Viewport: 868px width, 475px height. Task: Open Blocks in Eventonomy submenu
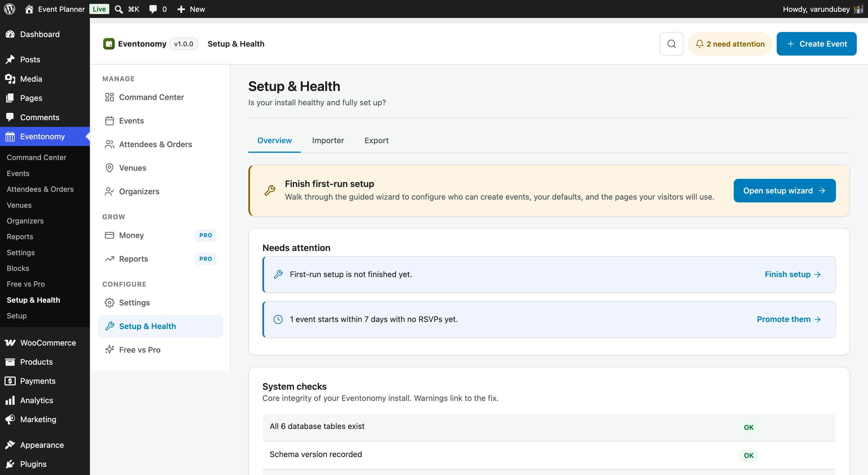(x=18, y=268)
